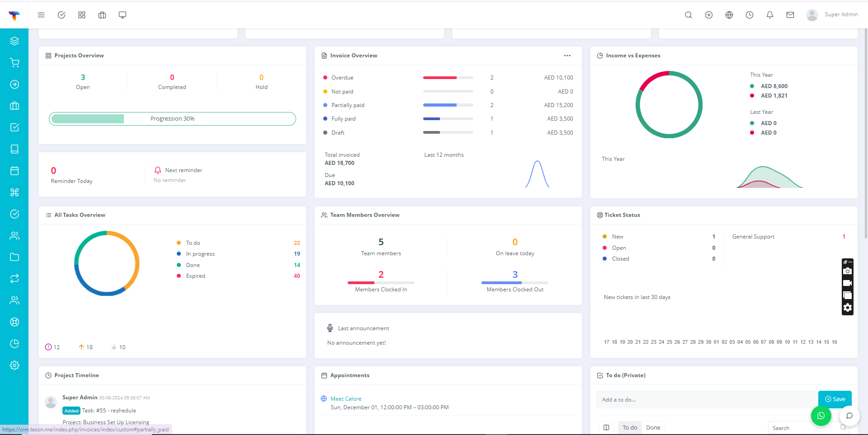Click the search magnifier icon in header
Viewport: 868px width, 435px height.
pos(689,15)
